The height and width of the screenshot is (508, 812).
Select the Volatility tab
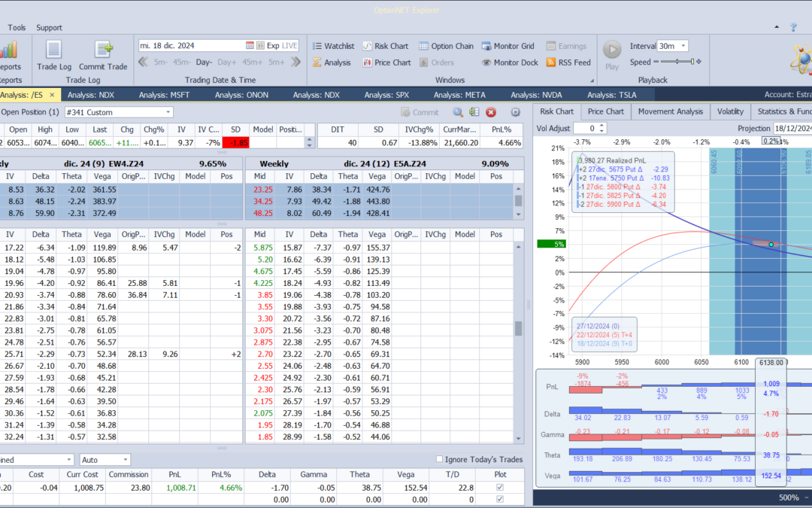pyautogui.click(x=730, y=111)
